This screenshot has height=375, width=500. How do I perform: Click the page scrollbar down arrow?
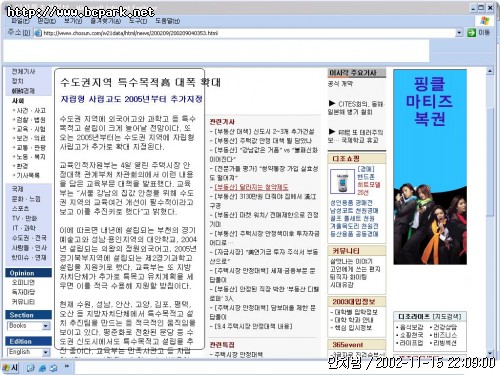[490, 353]
